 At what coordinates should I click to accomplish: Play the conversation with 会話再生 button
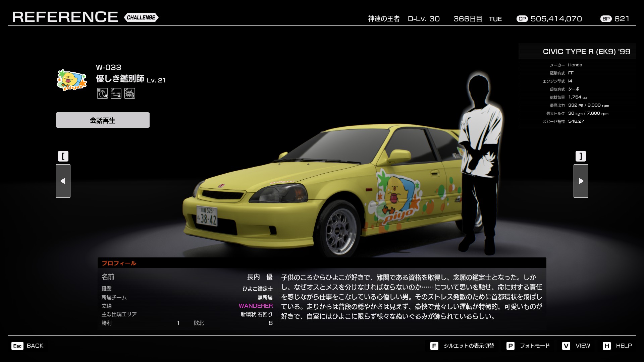(103, 120)
